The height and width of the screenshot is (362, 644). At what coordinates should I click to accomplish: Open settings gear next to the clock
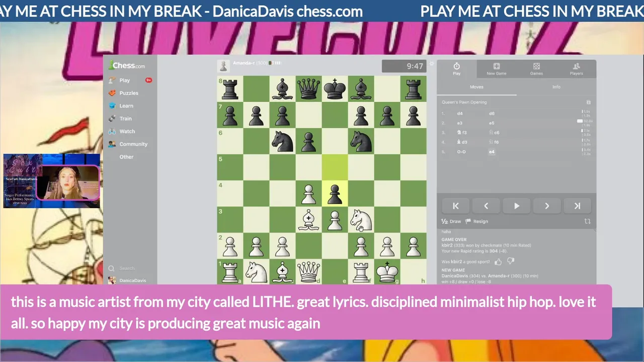tap(431, 63)
